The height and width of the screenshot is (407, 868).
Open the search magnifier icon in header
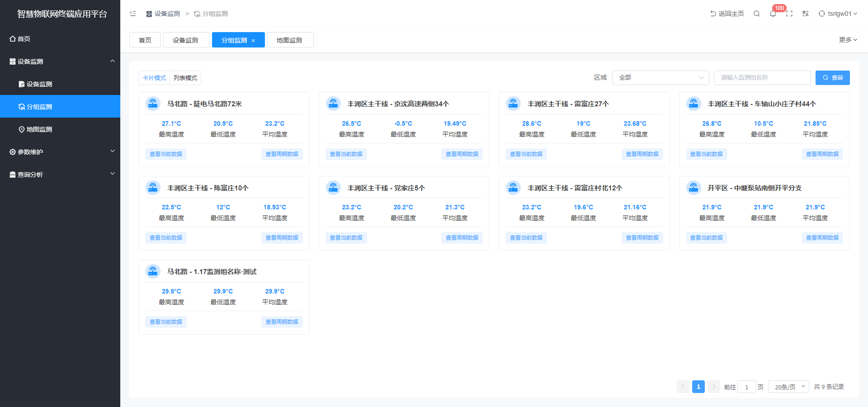pos(756,14)
